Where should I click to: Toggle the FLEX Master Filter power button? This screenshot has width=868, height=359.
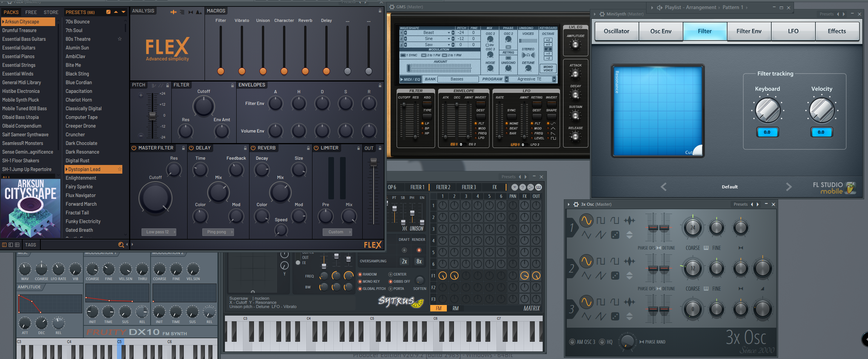point(134,148)
